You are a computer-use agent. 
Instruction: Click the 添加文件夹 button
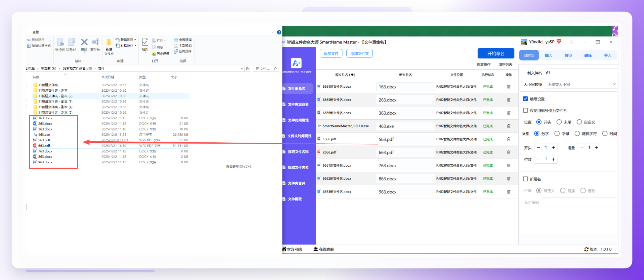(359, 54)
